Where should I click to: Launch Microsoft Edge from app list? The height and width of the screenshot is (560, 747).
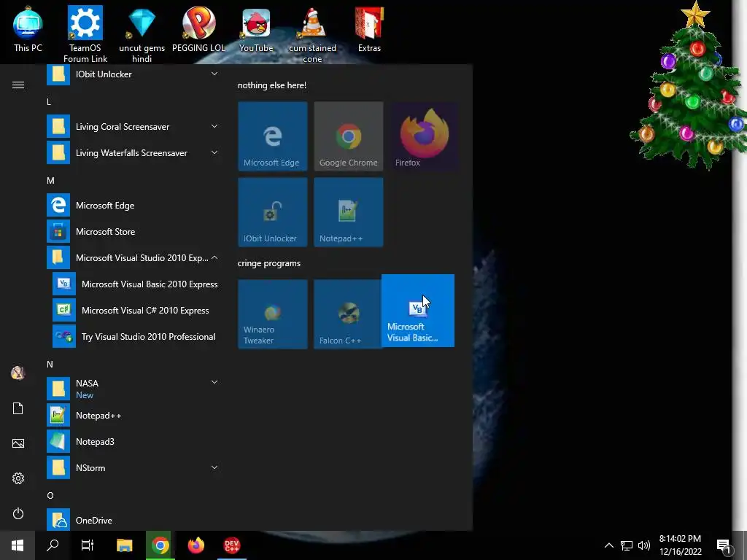pyautogui.click(x=133, y=205)
